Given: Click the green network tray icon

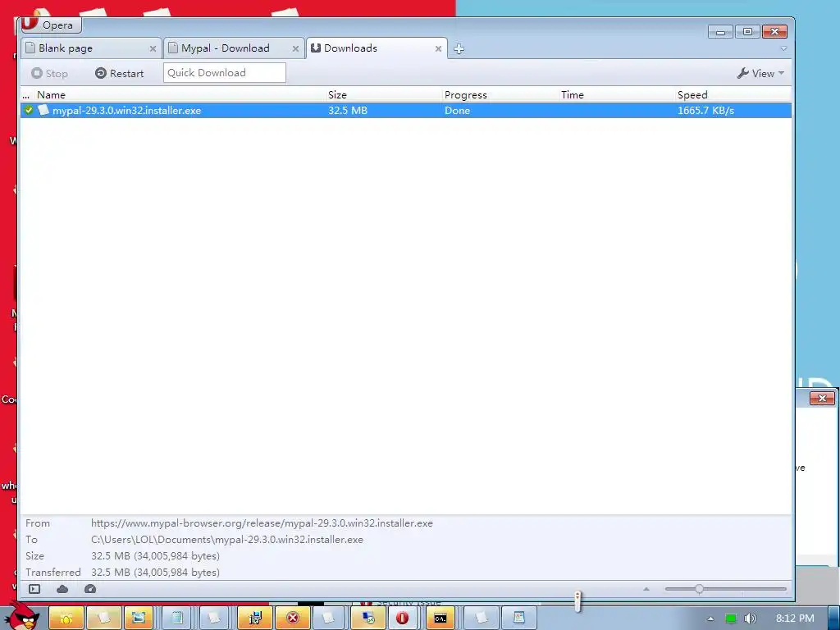Looking at the screenshot, I should click(731, 619).
